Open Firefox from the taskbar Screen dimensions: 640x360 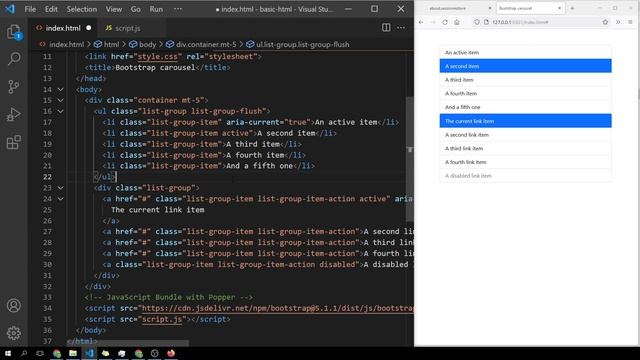click(171, 353)
